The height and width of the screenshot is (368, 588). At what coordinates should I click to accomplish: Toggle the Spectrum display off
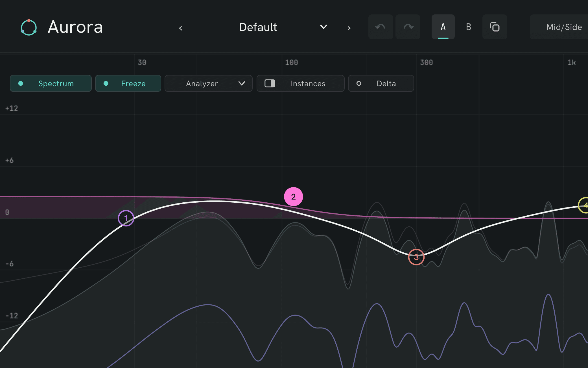click(51, 83)
